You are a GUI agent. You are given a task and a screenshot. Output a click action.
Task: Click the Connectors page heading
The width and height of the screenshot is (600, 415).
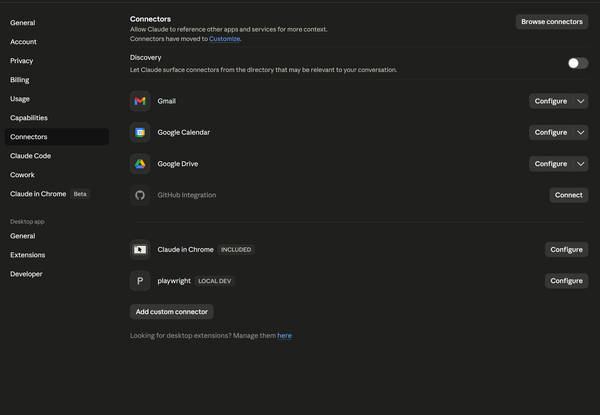(150, 19)
